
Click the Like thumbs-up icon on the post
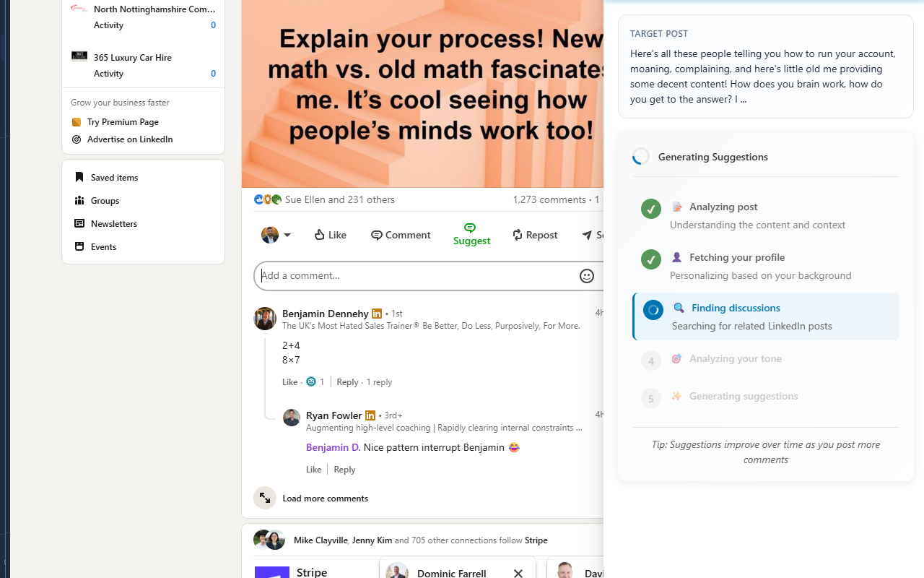click(x=319, y=235)
